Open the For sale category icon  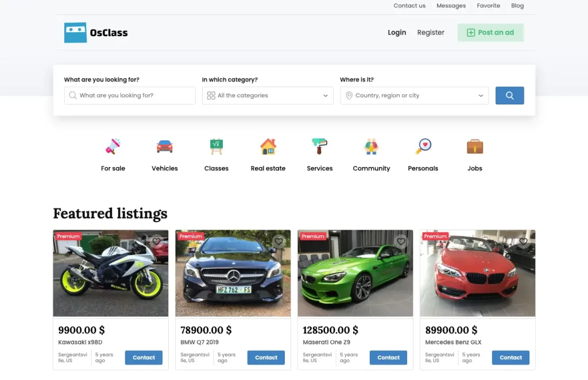click(113, 146)
